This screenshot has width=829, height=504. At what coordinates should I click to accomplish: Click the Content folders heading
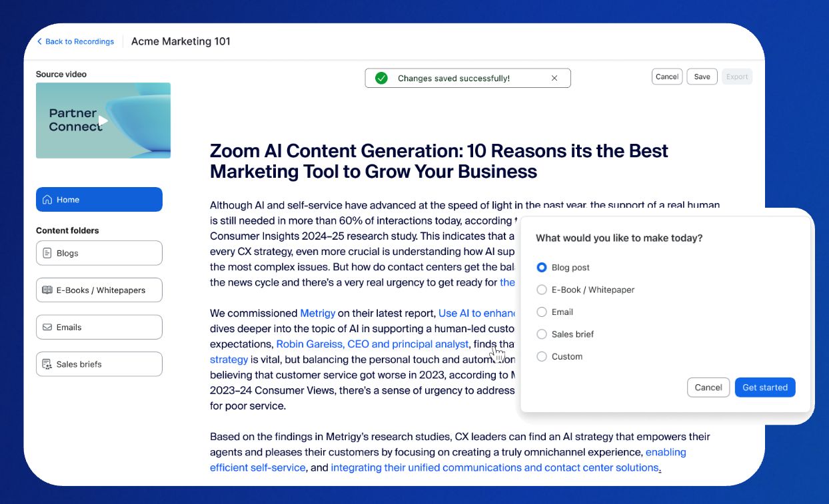point(67,230)
